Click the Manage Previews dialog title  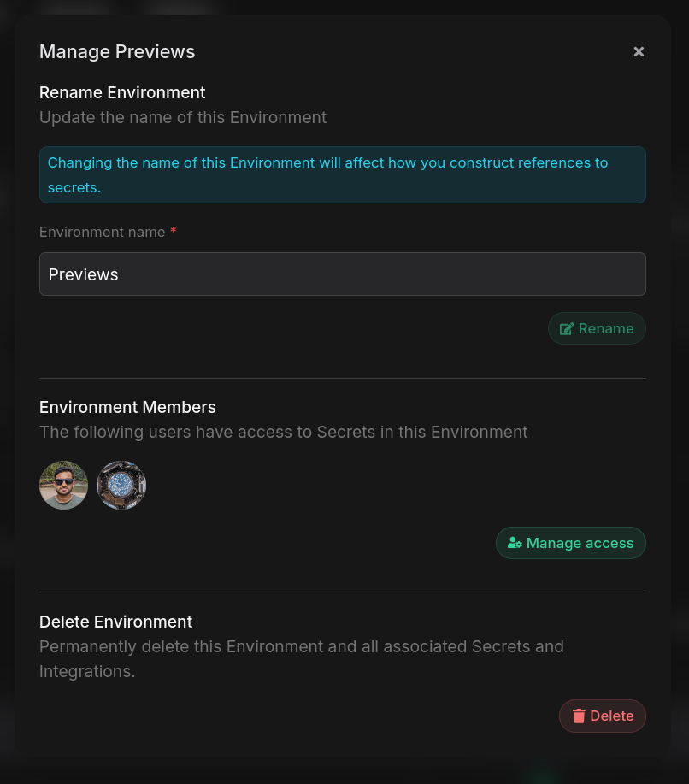click(117, 52)
